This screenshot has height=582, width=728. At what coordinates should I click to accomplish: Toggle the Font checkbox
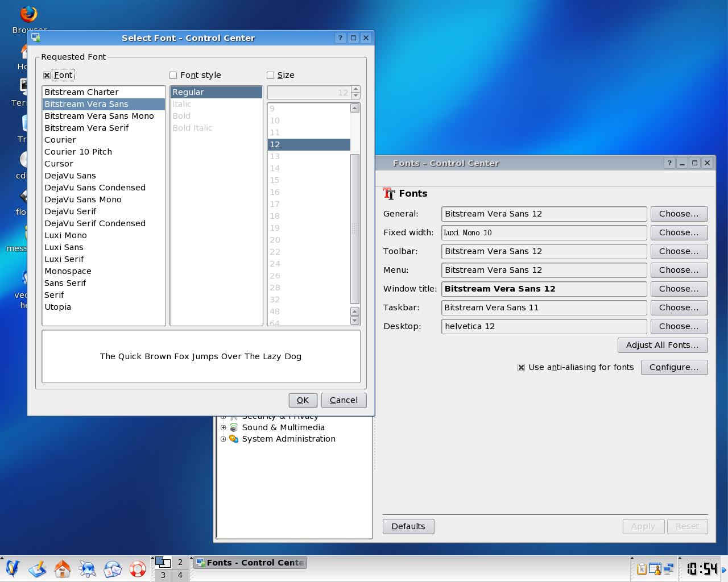(47, 75)
